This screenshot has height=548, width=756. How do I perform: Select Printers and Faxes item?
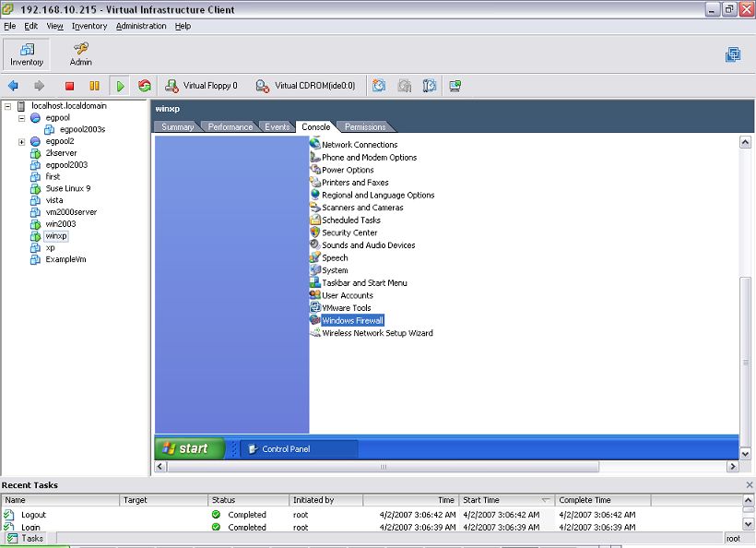tap(349, 182)
